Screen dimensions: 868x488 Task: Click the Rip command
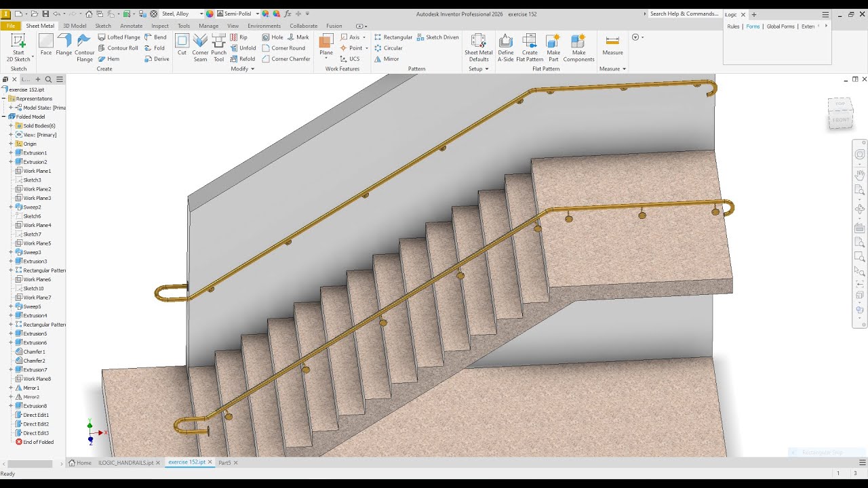pos(239,37)
